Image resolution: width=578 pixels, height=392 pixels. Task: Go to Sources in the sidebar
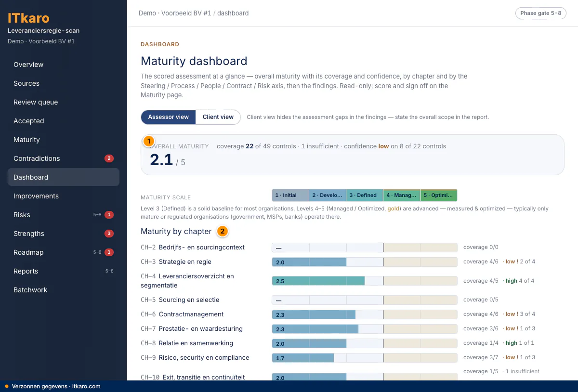[64, 83]
